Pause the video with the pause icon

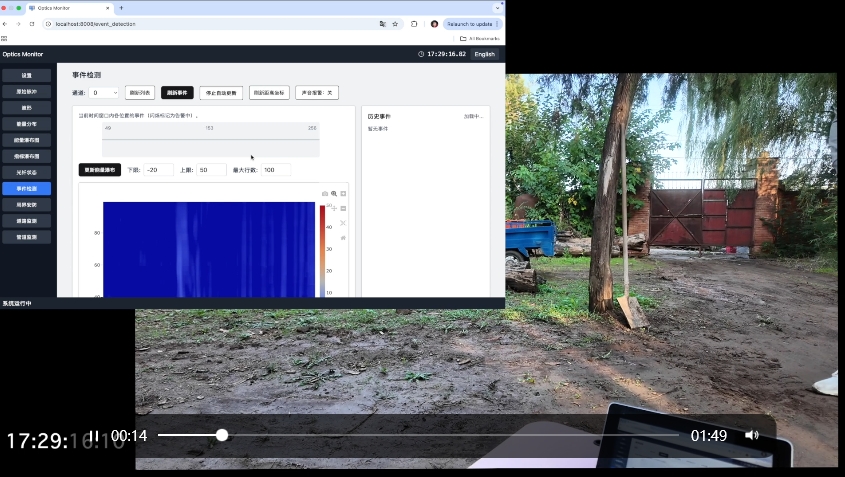95,436
